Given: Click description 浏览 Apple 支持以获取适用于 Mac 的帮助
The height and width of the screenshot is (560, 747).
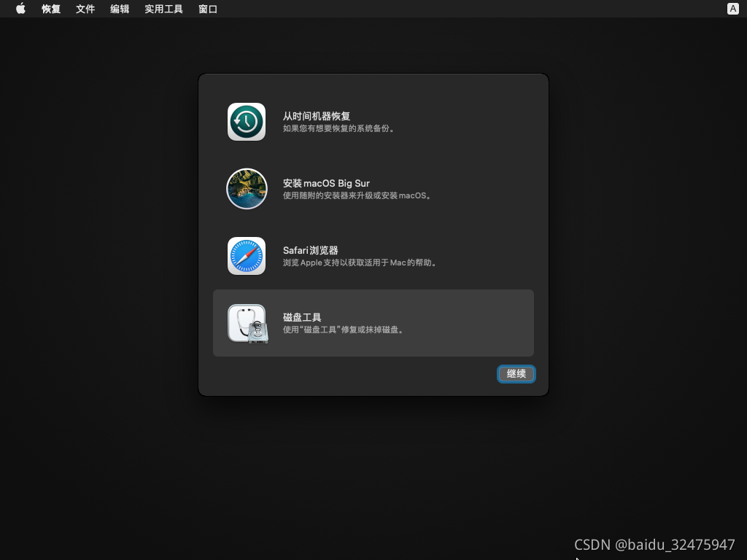Looking at the screenshot, I should [x=361, y=263].
